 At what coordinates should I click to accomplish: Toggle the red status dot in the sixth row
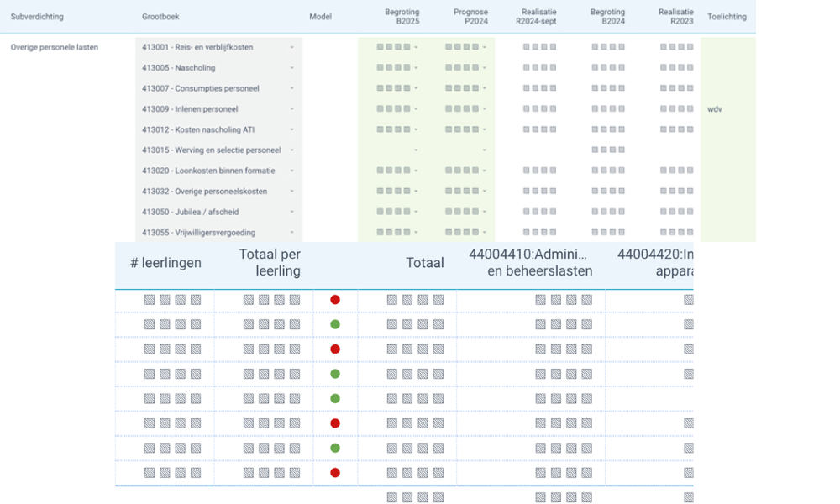334,423
